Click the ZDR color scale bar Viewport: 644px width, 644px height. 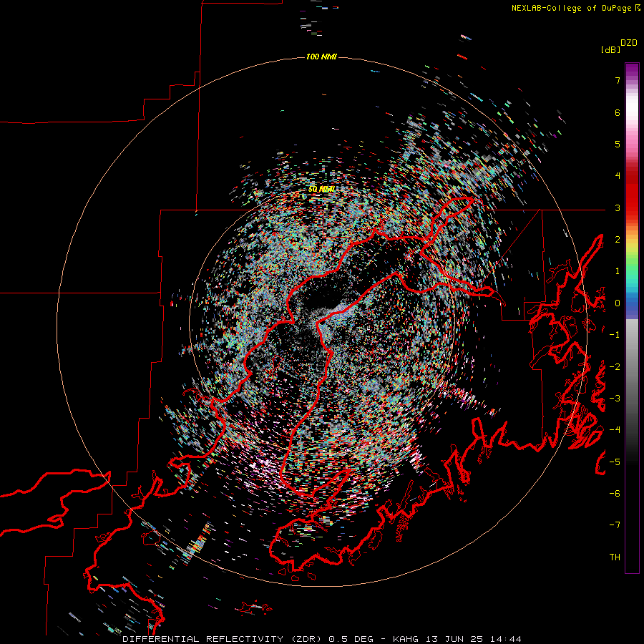click(x=632, y=318)
